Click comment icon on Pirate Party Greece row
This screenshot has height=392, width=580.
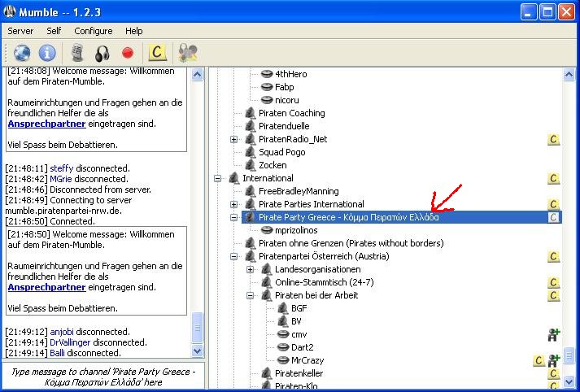pos(553,217)
